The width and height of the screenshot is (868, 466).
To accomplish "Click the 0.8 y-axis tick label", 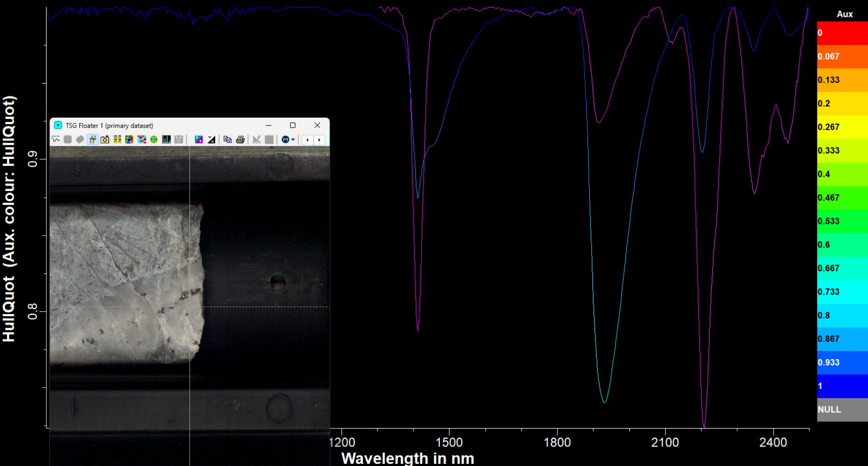I will (x=33, y=311).
